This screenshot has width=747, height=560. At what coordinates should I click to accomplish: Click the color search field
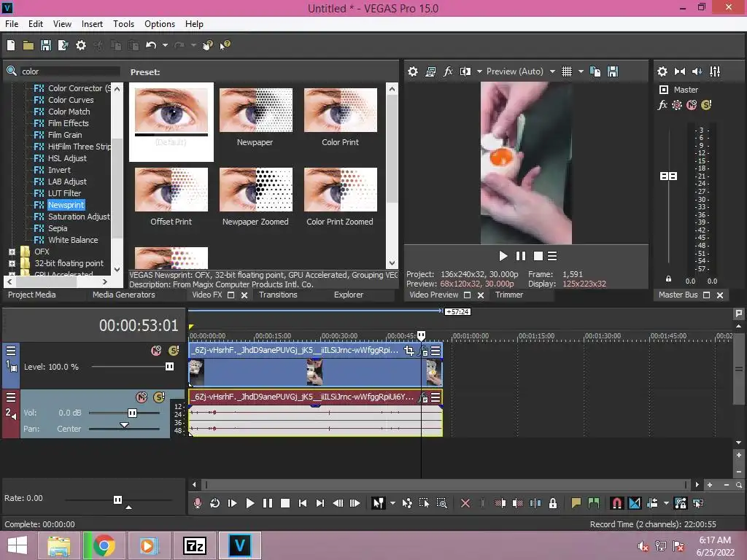pos(70,71)
